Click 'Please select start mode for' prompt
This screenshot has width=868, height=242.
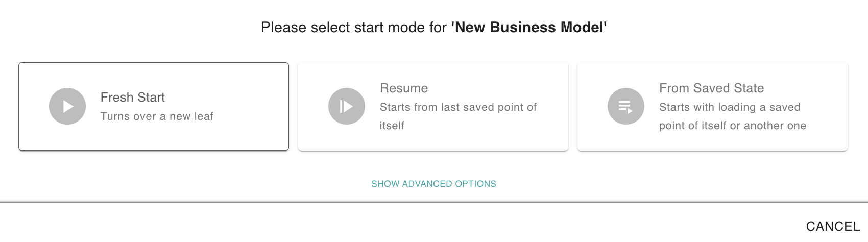coord(354,27)
